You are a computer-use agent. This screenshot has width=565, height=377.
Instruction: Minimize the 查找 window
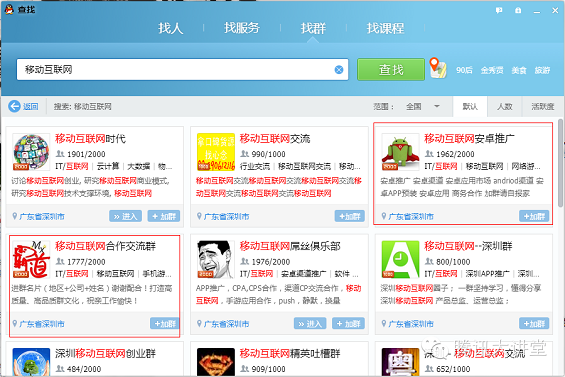(x=537, y=11)
